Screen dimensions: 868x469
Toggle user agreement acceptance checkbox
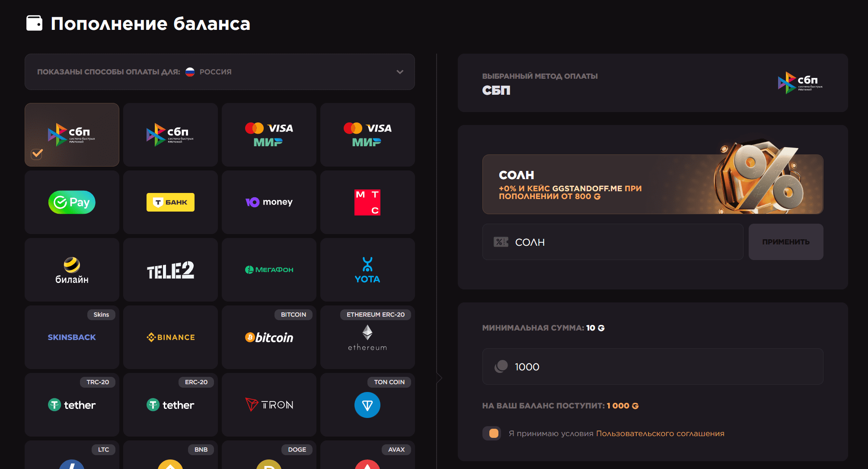click(492, 433)
